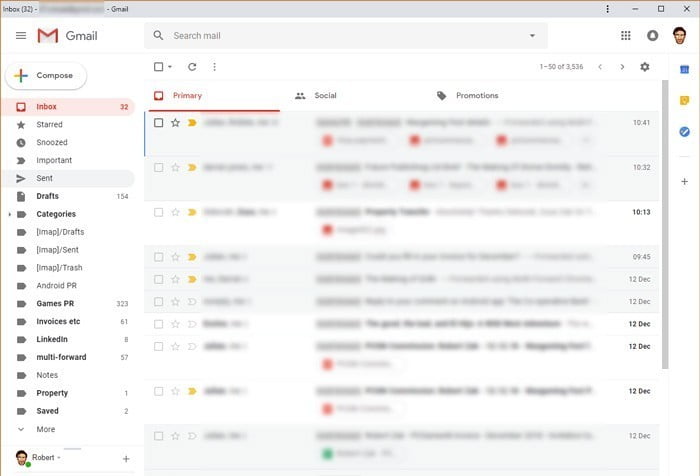Open the [Imap]/Drafts label
The height and width of the screenshot is (476, 700).
(68, 232)
